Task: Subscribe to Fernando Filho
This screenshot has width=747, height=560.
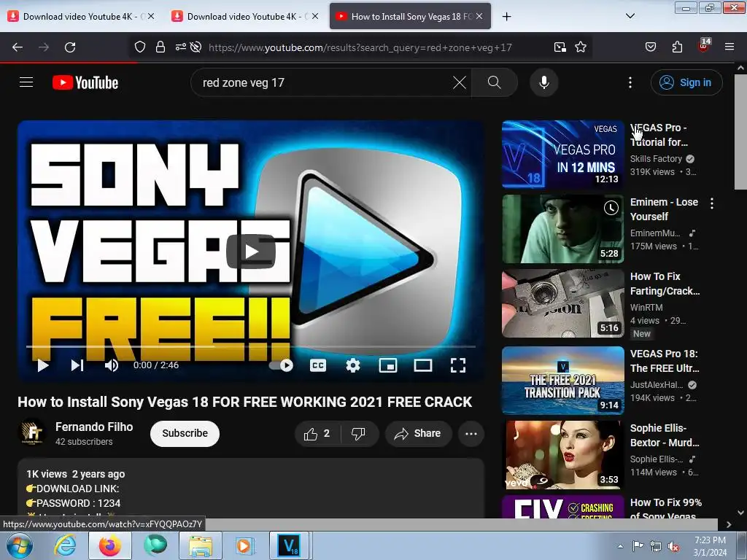Action: coord(185,433)
